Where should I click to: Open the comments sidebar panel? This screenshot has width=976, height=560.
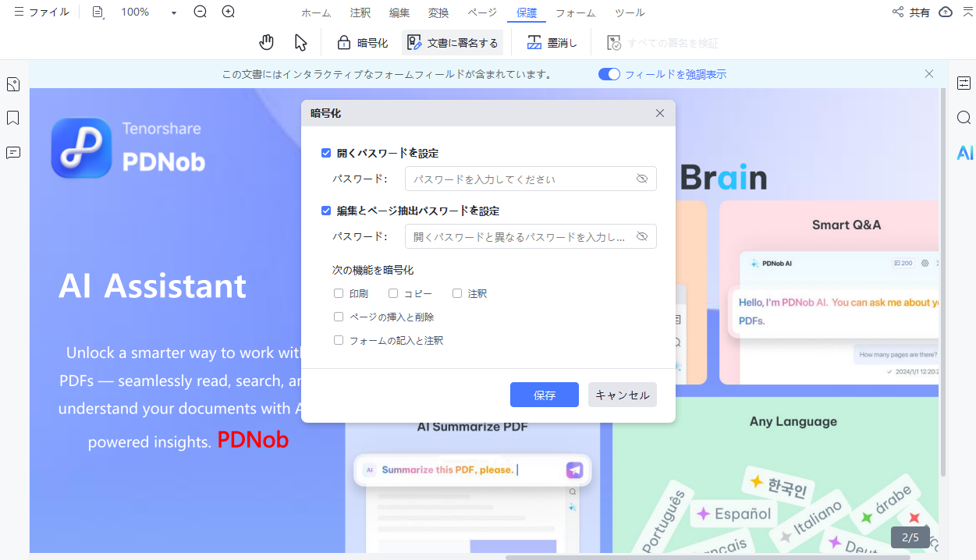(x=13, y=152)
